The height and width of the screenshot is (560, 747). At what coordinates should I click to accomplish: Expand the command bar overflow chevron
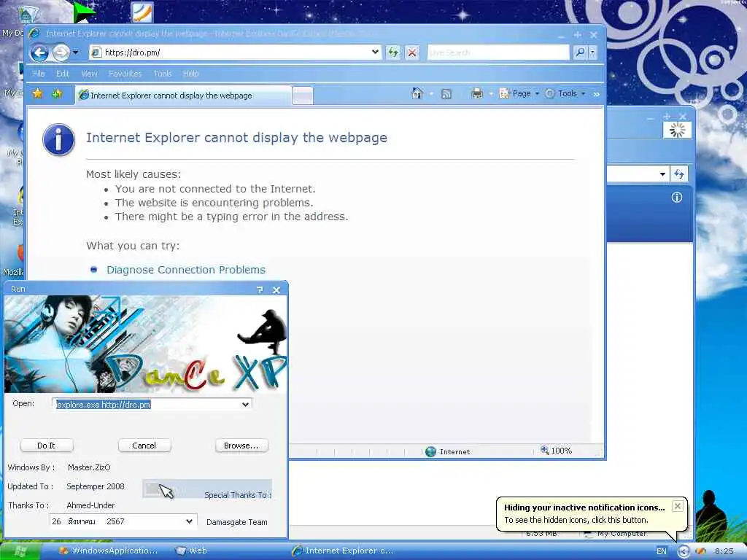pyautogui.click(x=597, y=94)
